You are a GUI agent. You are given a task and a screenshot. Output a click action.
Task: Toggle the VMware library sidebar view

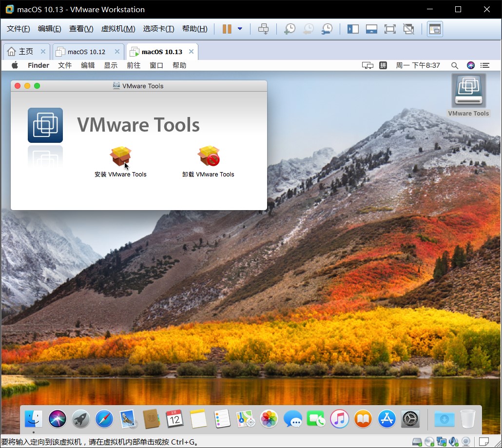pyautogui.click(x=353, y=29)
